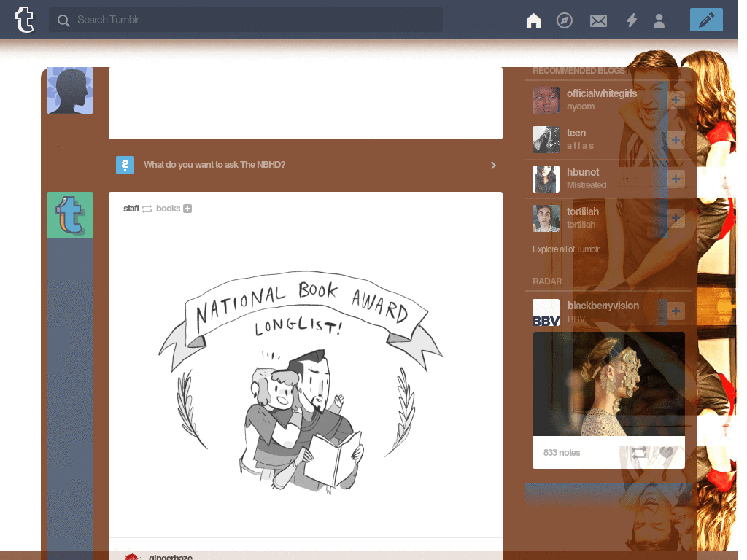Open officialwhitegirls recommended blog
This screenshot has height=560, width=747.
click(602, 93)
